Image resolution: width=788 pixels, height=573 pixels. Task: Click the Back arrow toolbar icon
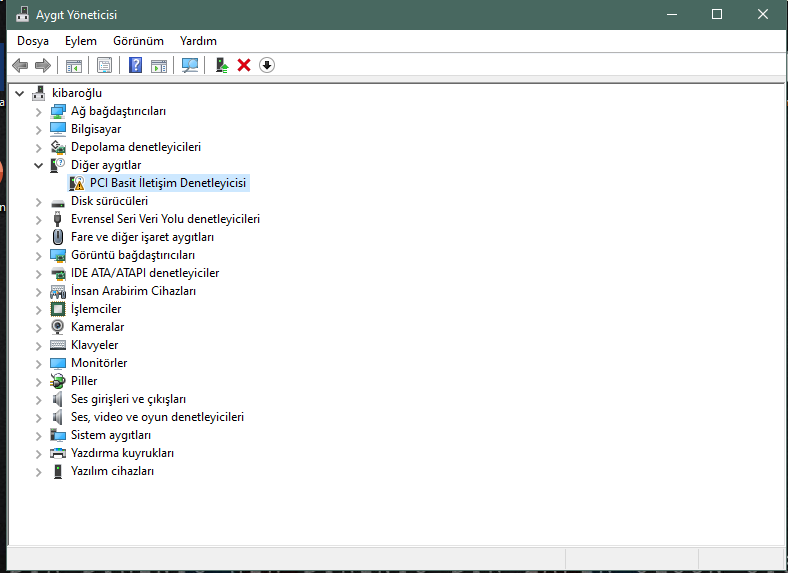pos(20,65)
